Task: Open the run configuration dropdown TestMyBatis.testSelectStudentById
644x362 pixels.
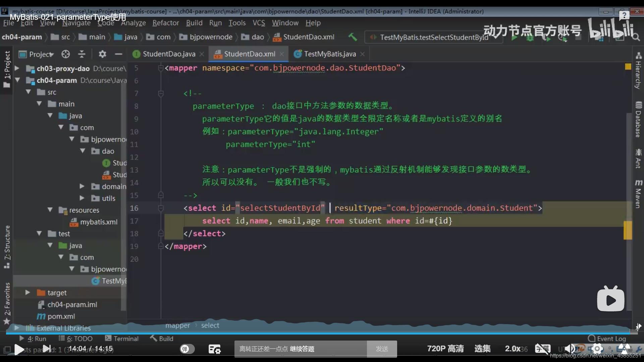Action: 433,37
